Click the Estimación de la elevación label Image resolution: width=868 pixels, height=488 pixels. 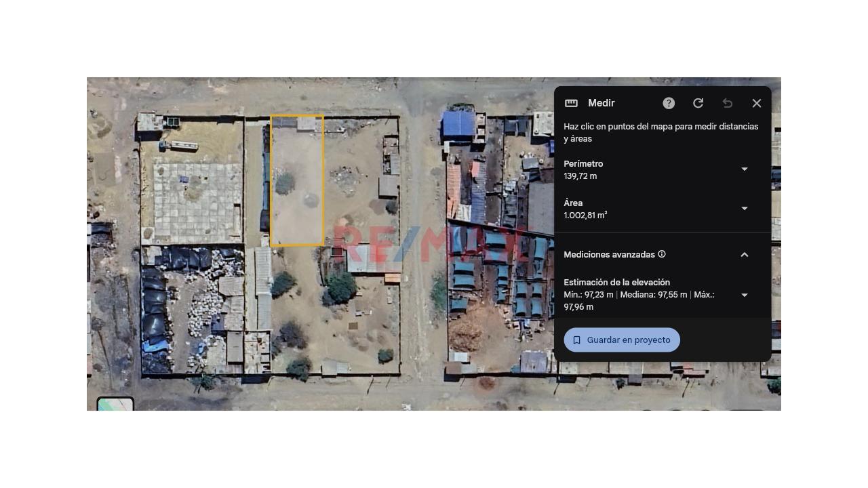(616, 283)
